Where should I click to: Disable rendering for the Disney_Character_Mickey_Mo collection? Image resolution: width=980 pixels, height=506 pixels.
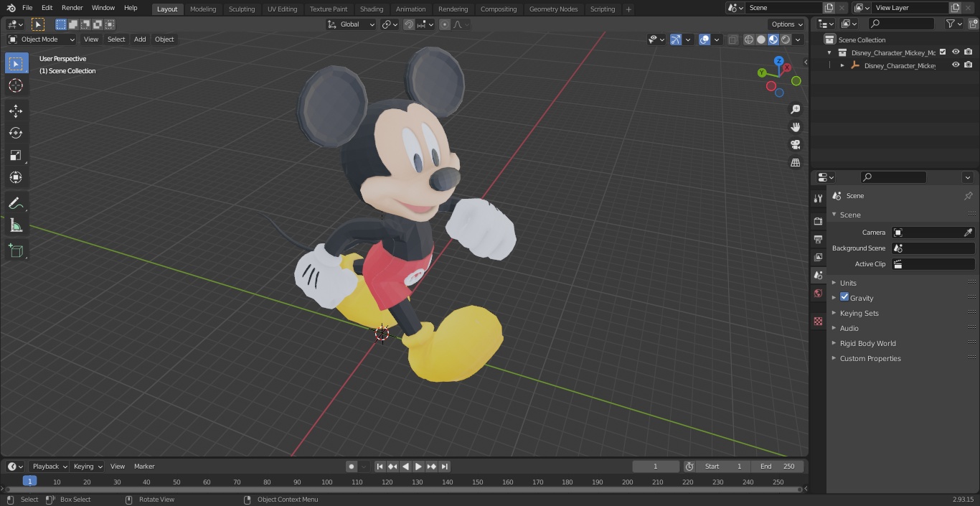[x=969, y=52]
